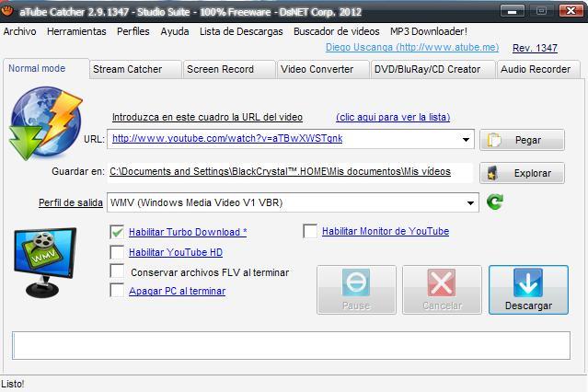Enable the Habilitar Monitor de YouTube checkbox
Image resolution: width=588 pixels, height=392 pixels.
(x=310, y=231)
